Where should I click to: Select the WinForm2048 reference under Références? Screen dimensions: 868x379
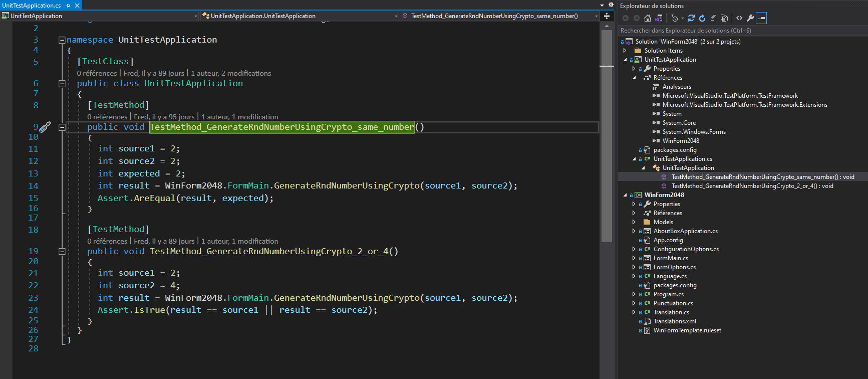tap(681, 141)
